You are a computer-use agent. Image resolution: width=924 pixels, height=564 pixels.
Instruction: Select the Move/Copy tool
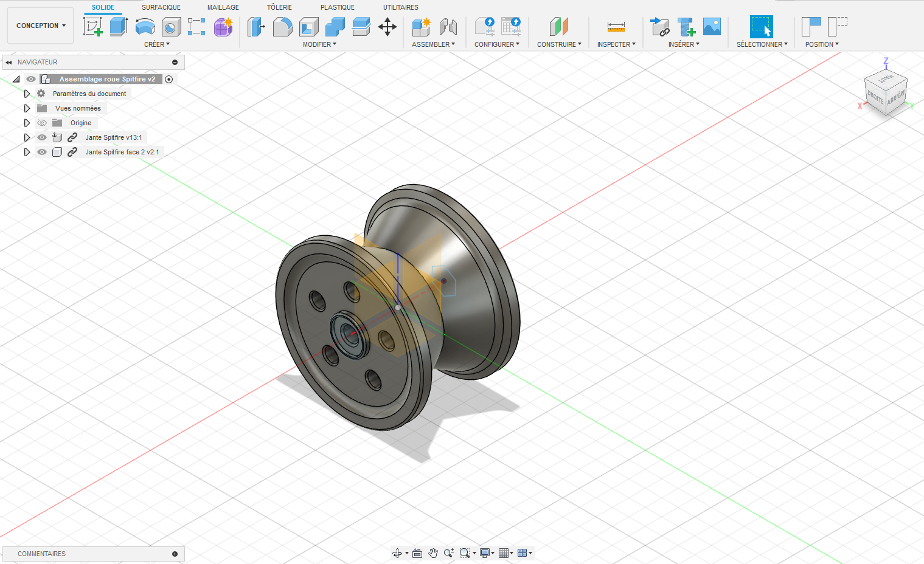387,27
